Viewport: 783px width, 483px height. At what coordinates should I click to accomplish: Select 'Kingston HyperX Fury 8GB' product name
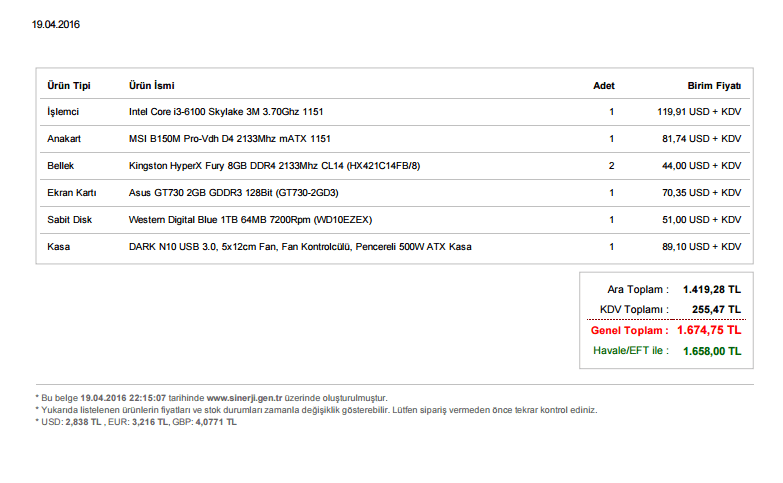tap(275, 166)
